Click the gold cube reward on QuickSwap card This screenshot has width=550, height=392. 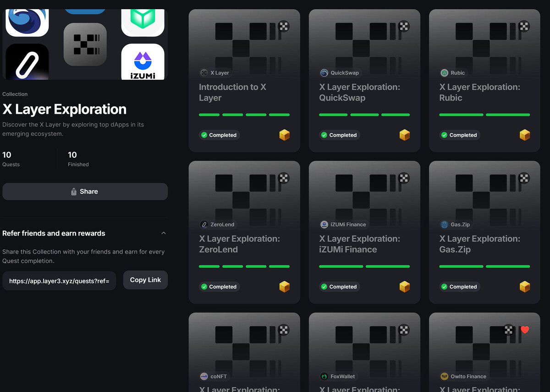coord(405,135)
